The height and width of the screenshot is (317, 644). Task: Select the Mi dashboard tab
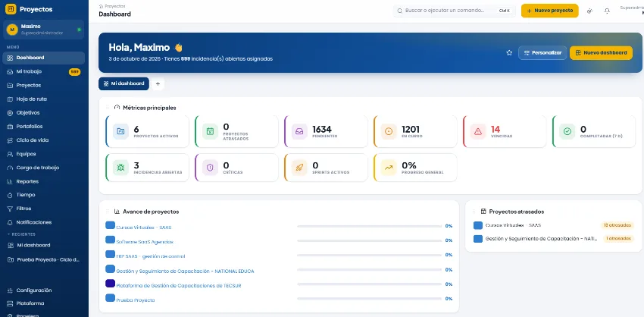click(x=123, y=83)
